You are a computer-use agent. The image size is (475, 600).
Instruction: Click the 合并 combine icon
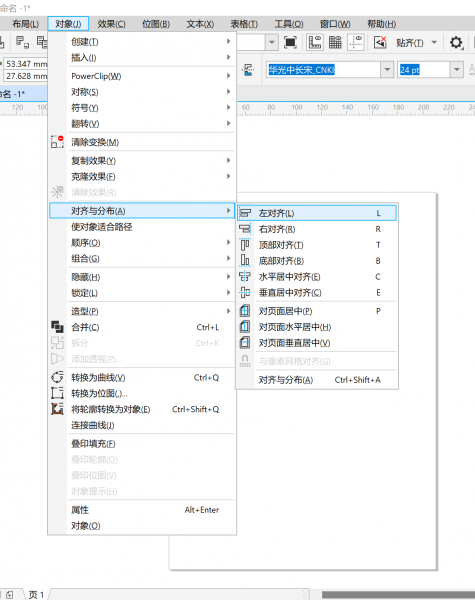57,327
